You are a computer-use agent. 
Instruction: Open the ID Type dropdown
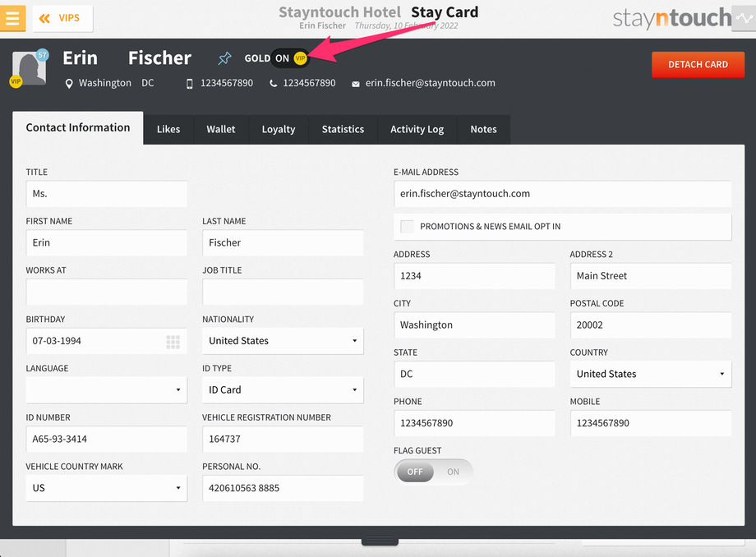click(x=283, y=390)
